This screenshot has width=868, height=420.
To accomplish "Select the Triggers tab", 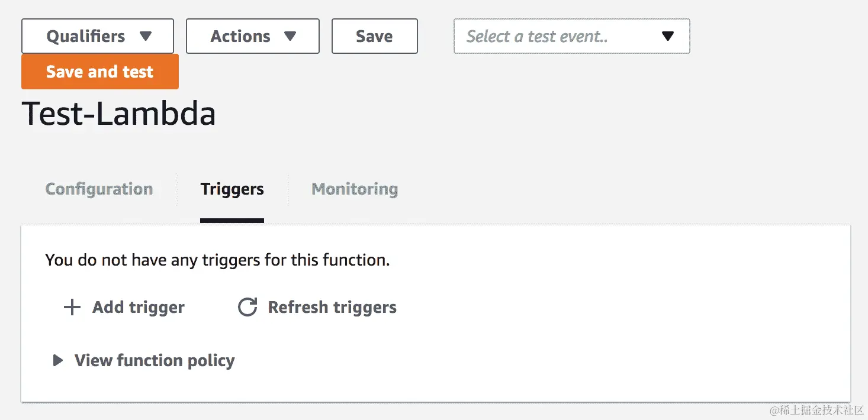I will click(x=232, y=189).
